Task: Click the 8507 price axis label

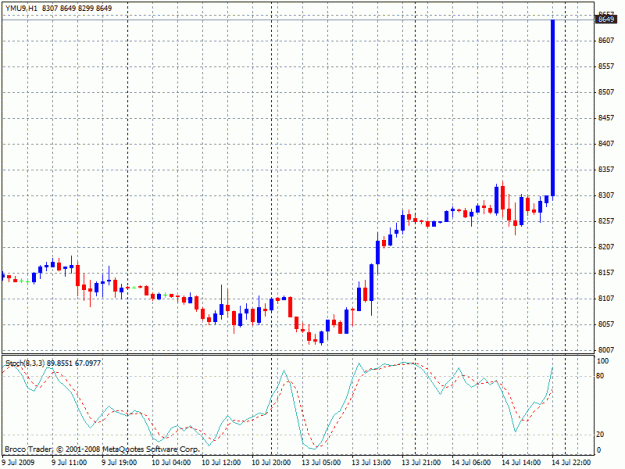Action: (x=606, y=92)
